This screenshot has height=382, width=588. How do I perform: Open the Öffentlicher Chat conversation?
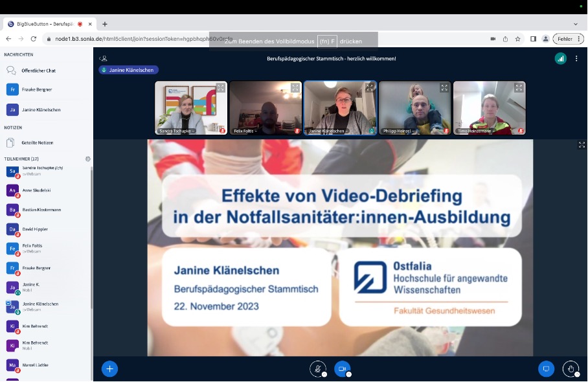pyautogui.click(x=38, y=71)
